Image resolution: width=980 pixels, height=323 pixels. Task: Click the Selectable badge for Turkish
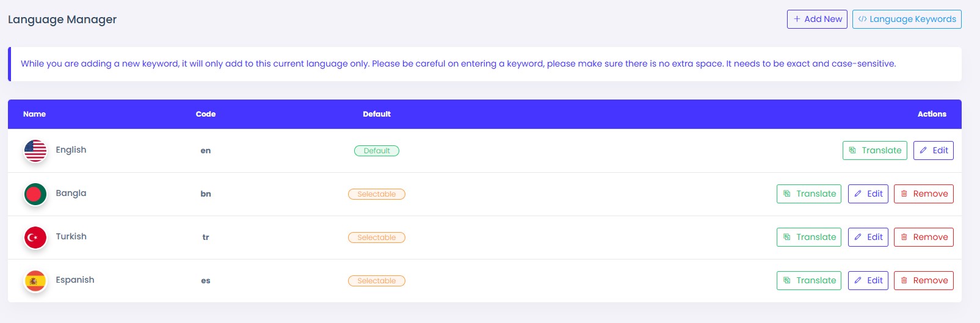377,238
